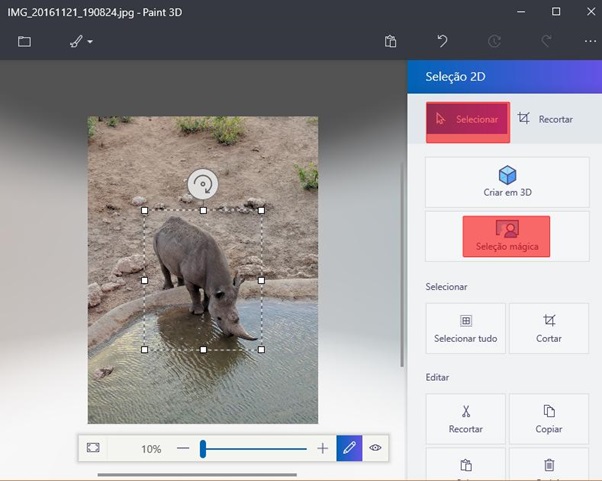The image size is (602, 481).
Task: Click the Selecionar section label
Action: click(446, 287)
